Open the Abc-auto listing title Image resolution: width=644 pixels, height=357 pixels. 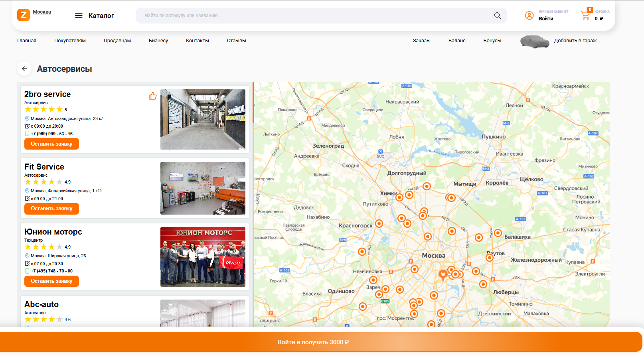coord(41,304)
